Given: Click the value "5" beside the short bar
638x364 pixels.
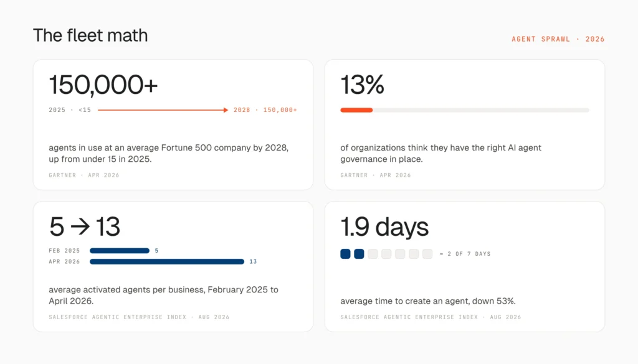Looking at the screenshot, I should (x=156, y=251).
